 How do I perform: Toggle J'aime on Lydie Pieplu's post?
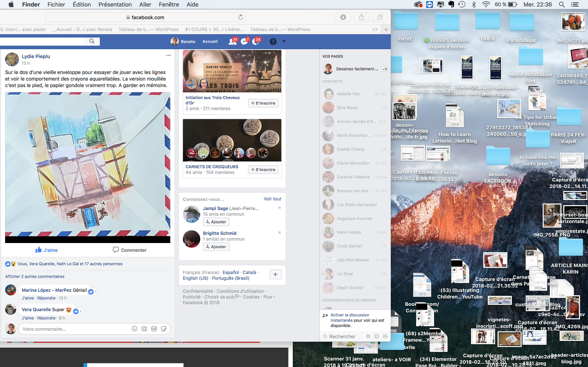coord(47,250)
